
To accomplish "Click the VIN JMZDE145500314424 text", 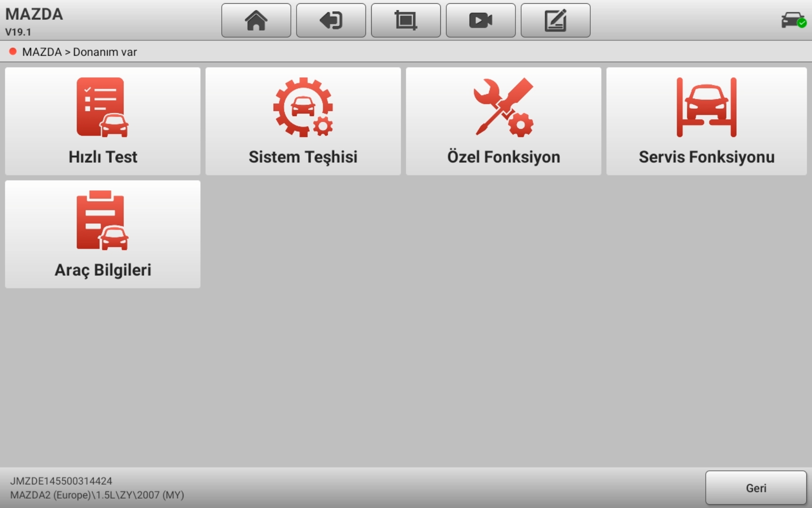I will pyautogui.click(x=61, y=481).
